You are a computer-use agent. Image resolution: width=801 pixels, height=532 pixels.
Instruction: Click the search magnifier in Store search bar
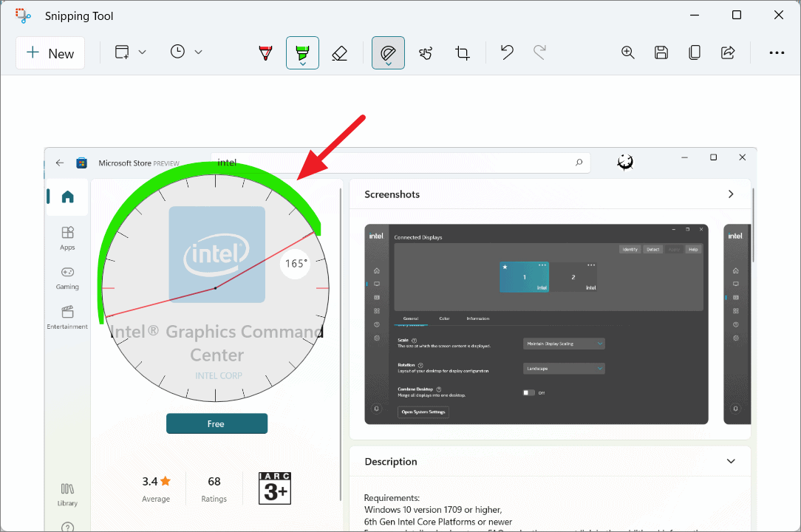(x=579, y=163)
